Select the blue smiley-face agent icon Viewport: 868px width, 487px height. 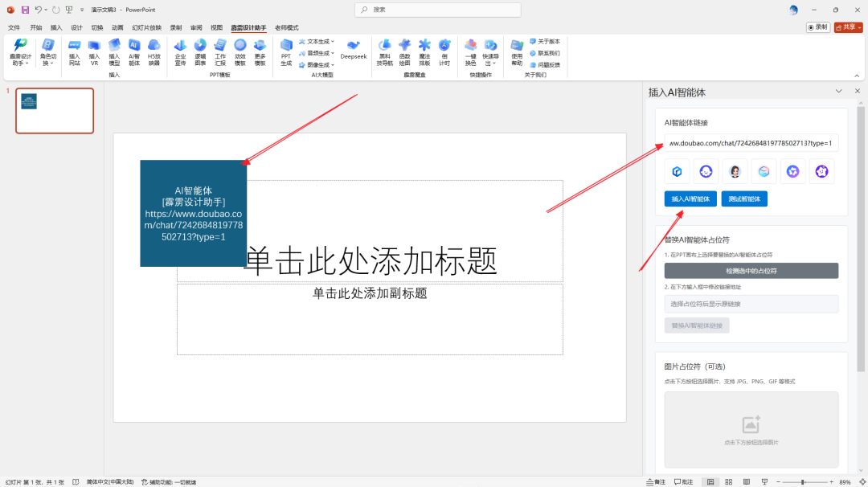click(x=706, y=171)
